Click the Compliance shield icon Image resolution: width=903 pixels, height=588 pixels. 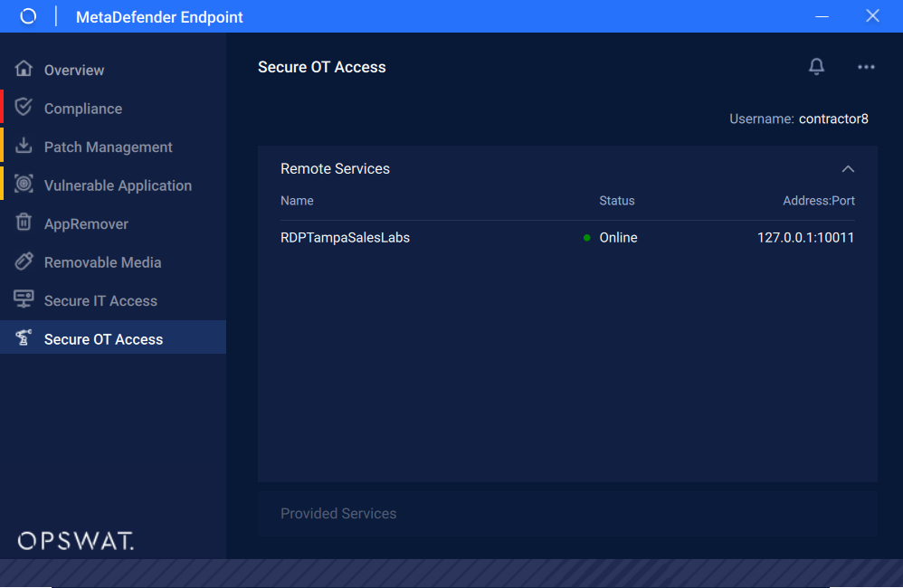point(24,107)
